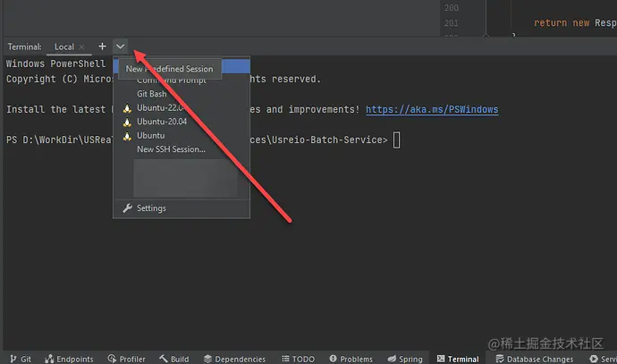This screenshot has height=364, width=617.
Task: Click the wrench icon beside Settings
Action: [127, 208]
